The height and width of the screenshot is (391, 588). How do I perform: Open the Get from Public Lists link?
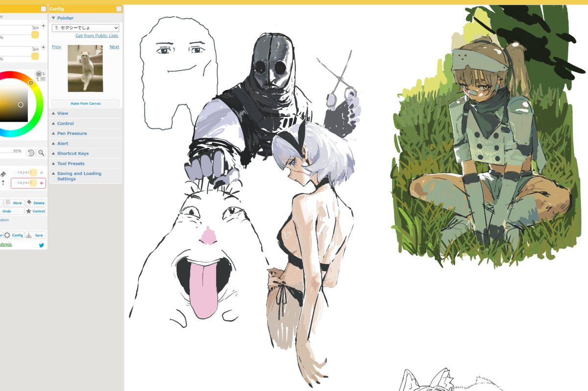coord(97,36)
